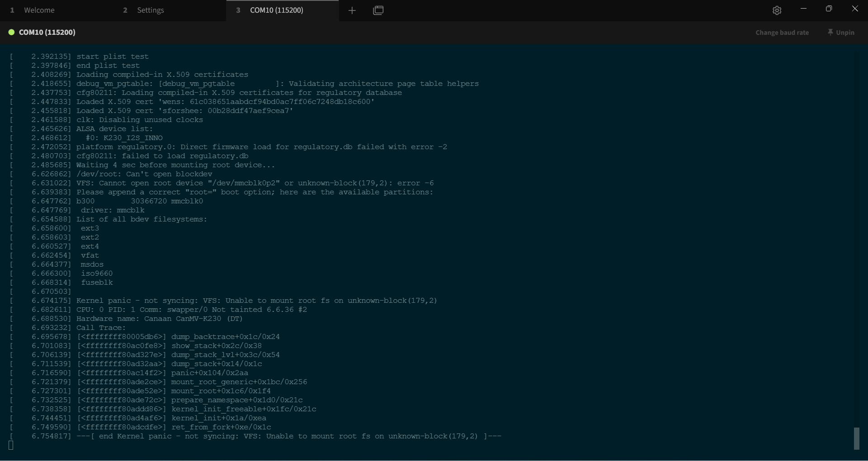Switch to the Settings tab

click(x=150, y=10)
